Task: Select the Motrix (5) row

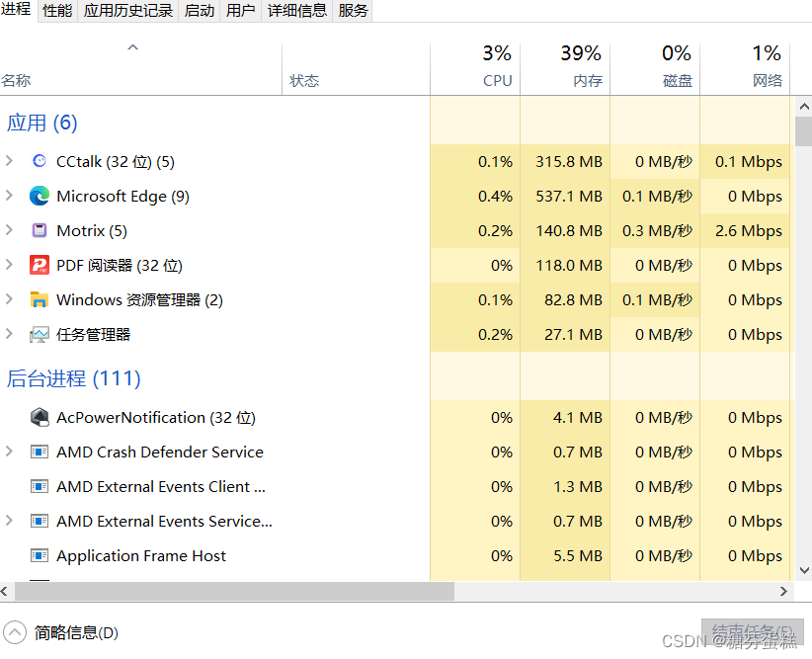Action: [x=394, y=230]
